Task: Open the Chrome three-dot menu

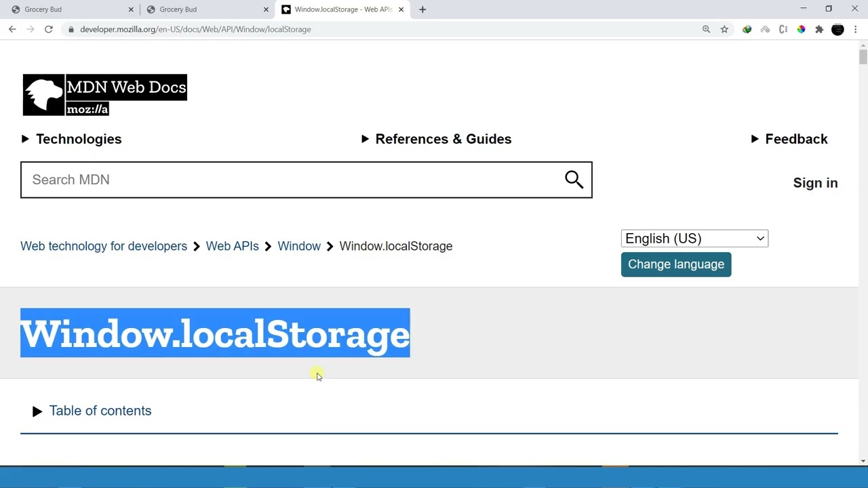Action: pos(856,29)
